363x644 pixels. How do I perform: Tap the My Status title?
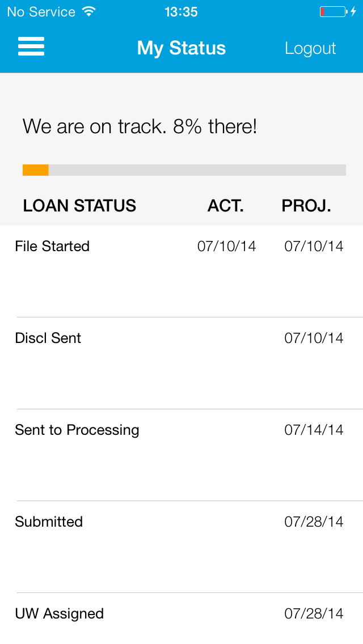181,48
